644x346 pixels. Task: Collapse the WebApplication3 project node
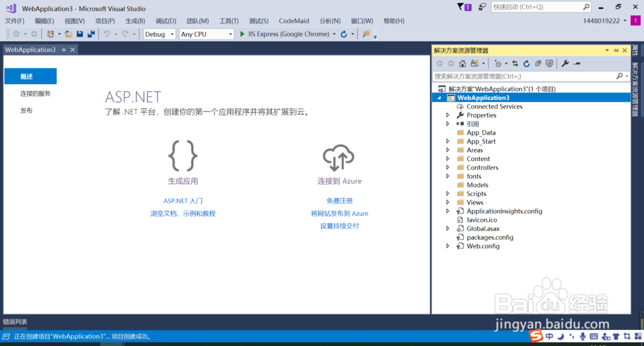(439, 98)
